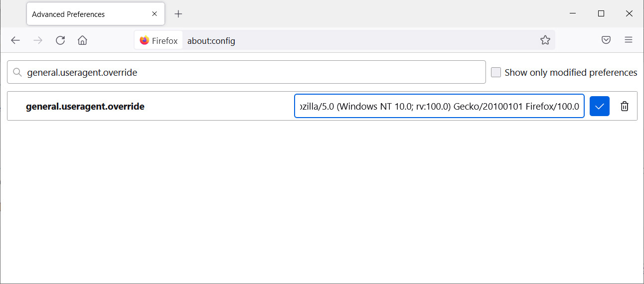Click the Firefox identity box
This screenshot has width=644, height=284.
[x=159, y=40]
